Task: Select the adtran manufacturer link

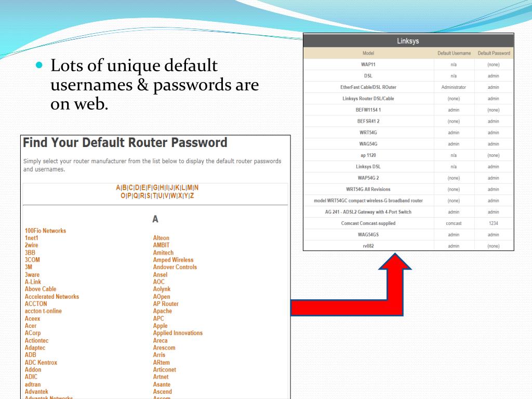Action: click(x=33, y=385)
